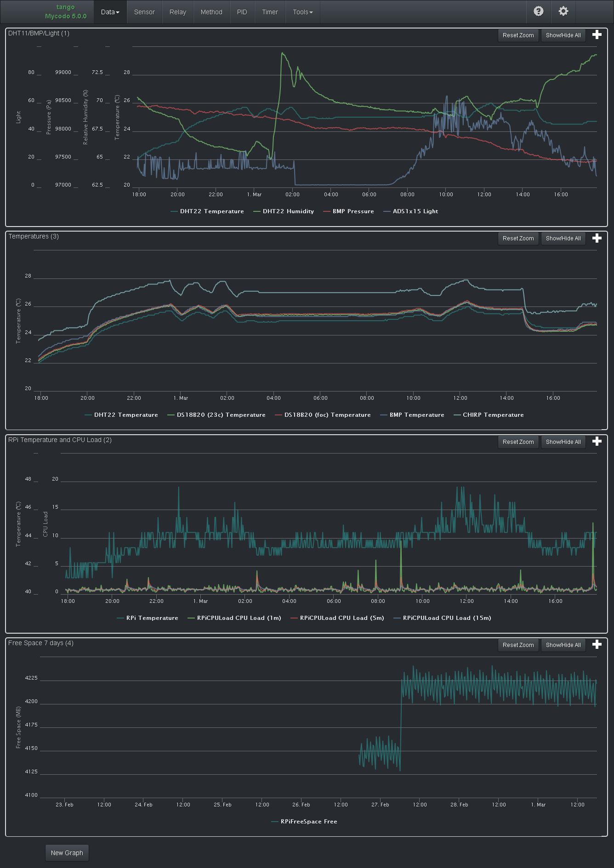This screenshot has width=614, height=868.
Task: Click the Free Space (MB) axis label
Action: point(18,727)
